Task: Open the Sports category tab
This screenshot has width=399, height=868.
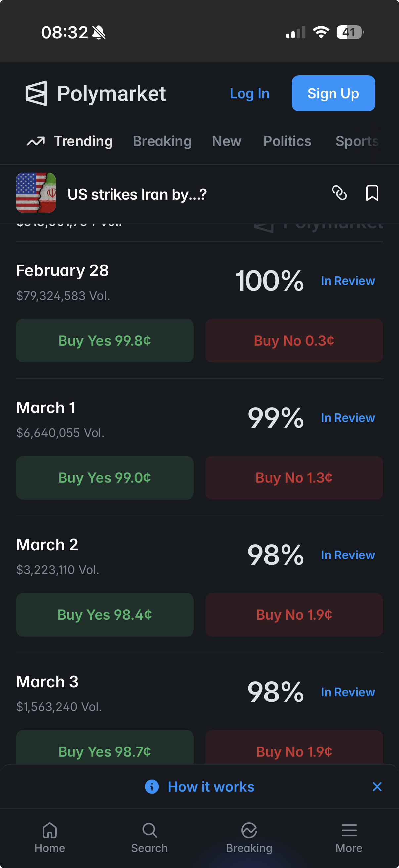Action: [357, 141]
